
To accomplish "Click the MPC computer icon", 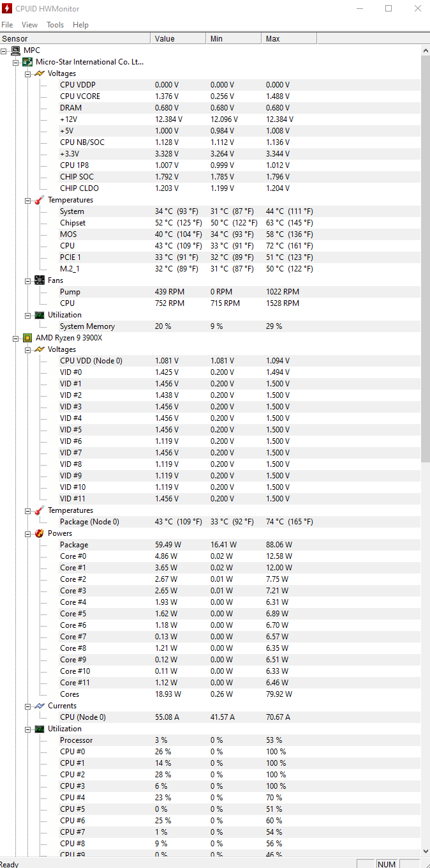I will click(16, 50).
